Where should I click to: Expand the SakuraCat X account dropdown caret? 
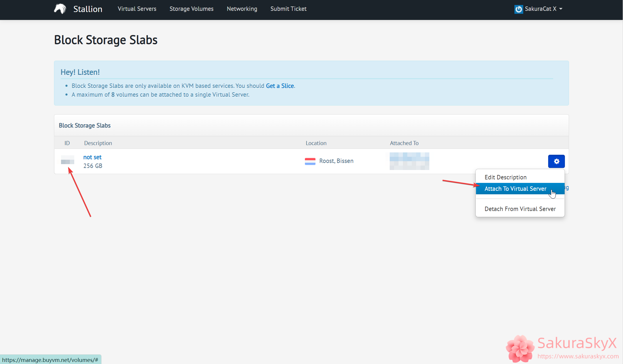(561, 9)
